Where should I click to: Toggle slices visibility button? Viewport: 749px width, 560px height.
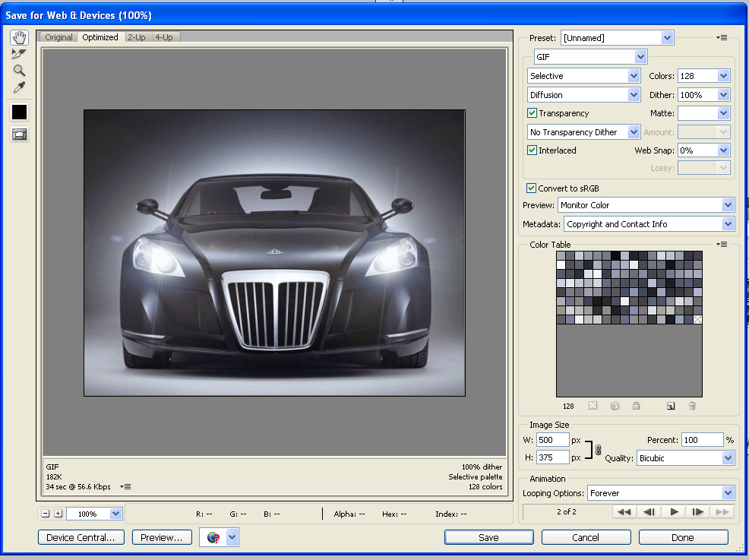pos(19,134)
